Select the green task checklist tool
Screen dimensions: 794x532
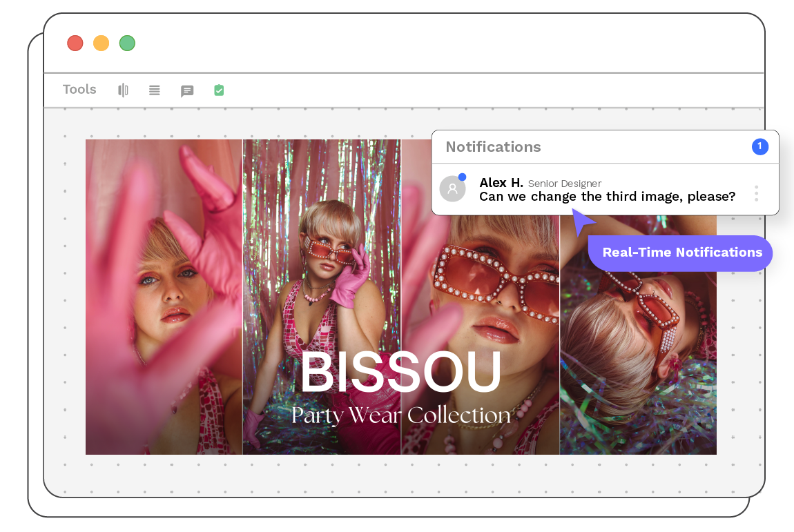(219, 90)
